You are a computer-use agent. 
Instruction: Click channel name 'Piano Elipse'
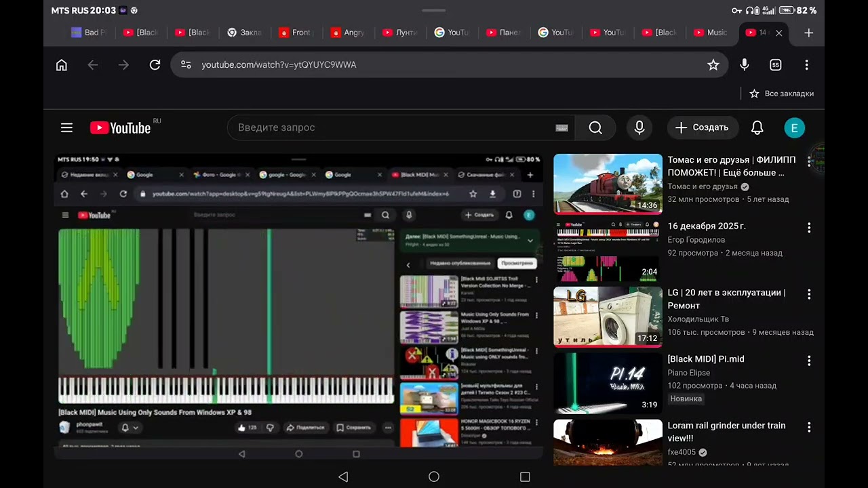pos(689,373)
